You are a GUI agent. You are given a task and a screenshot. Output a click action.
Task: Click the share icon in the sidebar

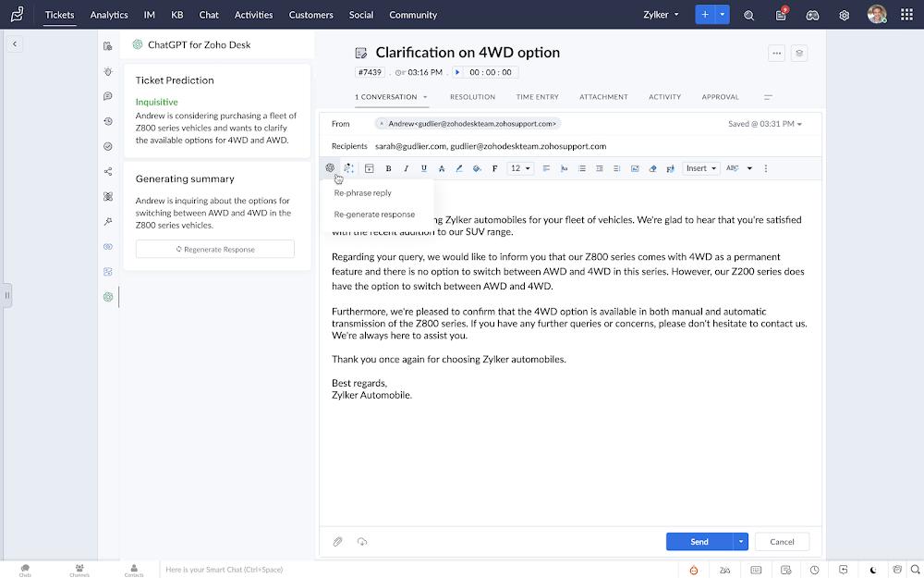(108, 172)
